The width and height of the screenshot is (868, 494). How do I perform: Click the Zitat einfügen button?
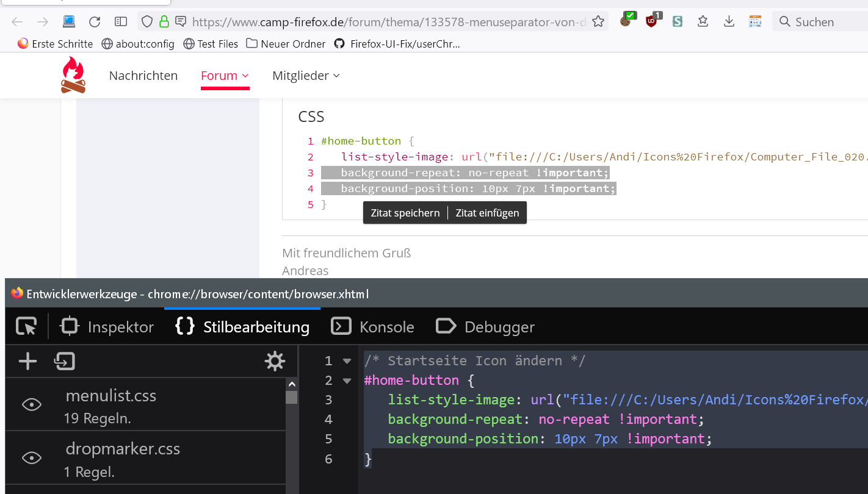coord(487,213)
